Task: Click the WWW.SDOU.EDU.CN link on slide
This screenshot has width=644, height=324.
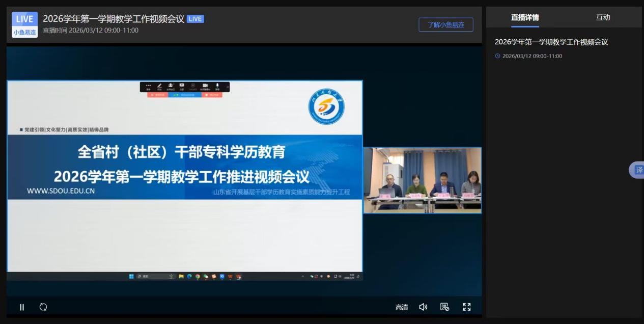Action: pyautogui.click(x=61, y=191)
